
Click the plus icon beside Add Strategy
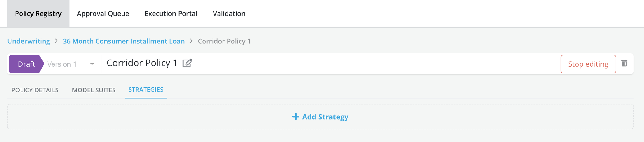click(x=296, y=117)
